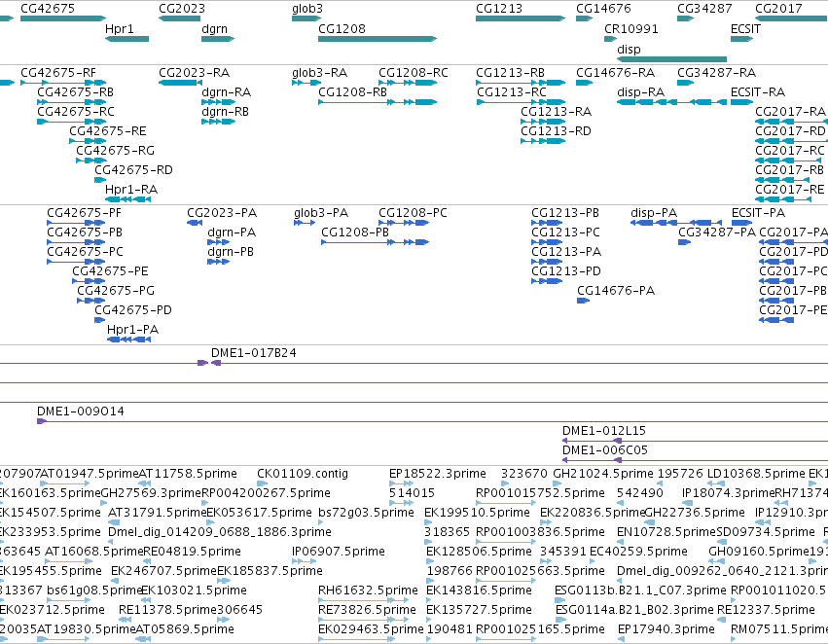Screen dimensions: 828x644
Task: Click the disp gene bar
Action: (671, 59)
